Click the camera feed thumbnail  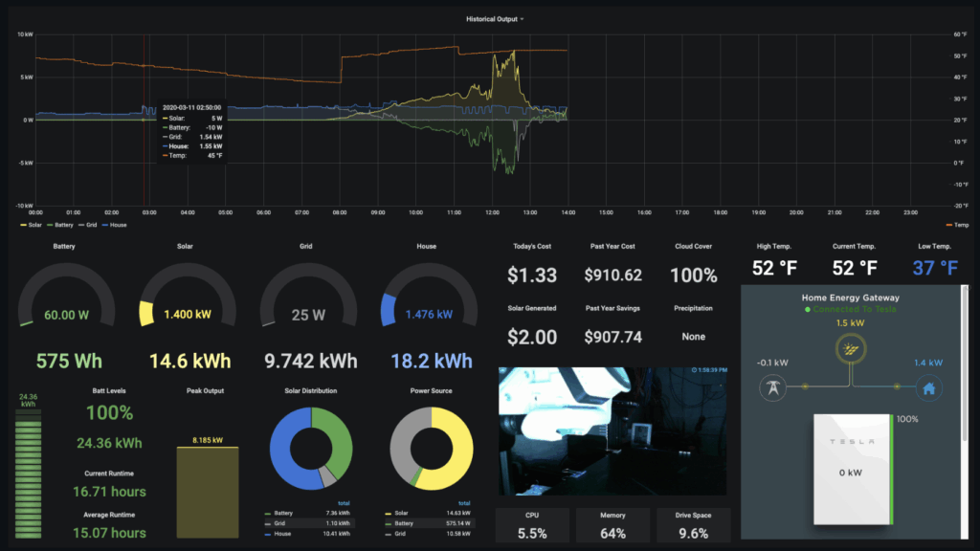612,430
